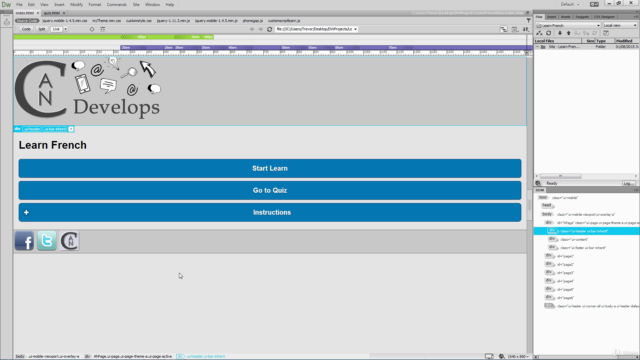The width and height of the screenshot is (640, 360).
Task: Select the ui-footer div in DOM panel
Action: click(577, 248)
